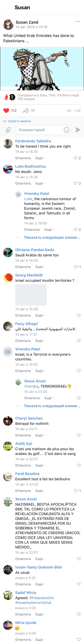
Task: Click Georg Manfeldt's sun avatar
Action: point(8,278)
